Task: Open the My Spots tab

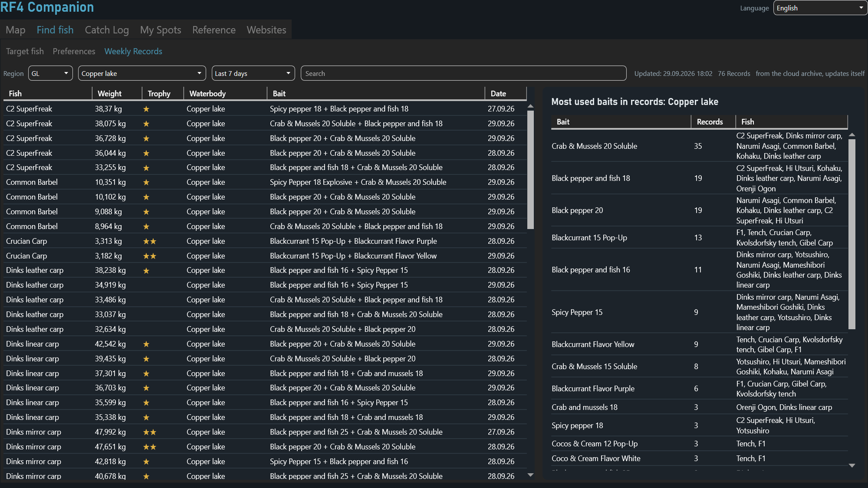Action: click(x=161, y=30)
